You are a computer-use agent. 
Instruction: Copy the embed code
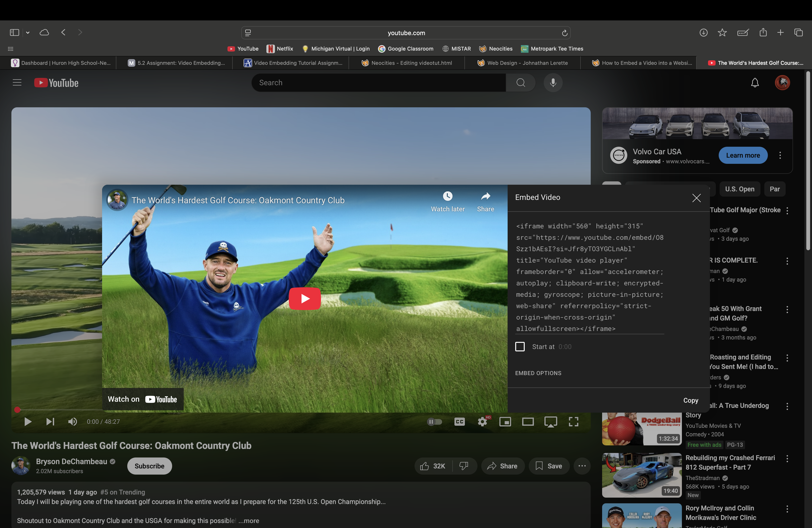pos(690,401)
